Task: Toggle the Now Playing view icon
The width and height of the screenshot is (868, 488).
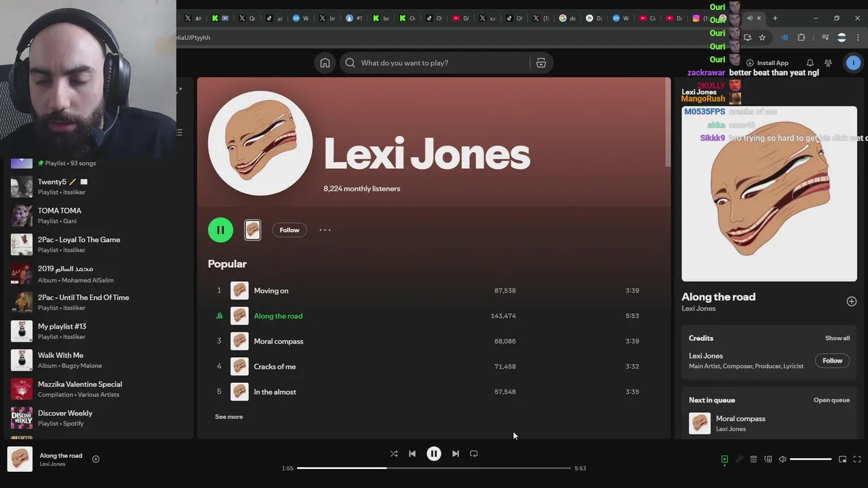Action: point(724,459)
